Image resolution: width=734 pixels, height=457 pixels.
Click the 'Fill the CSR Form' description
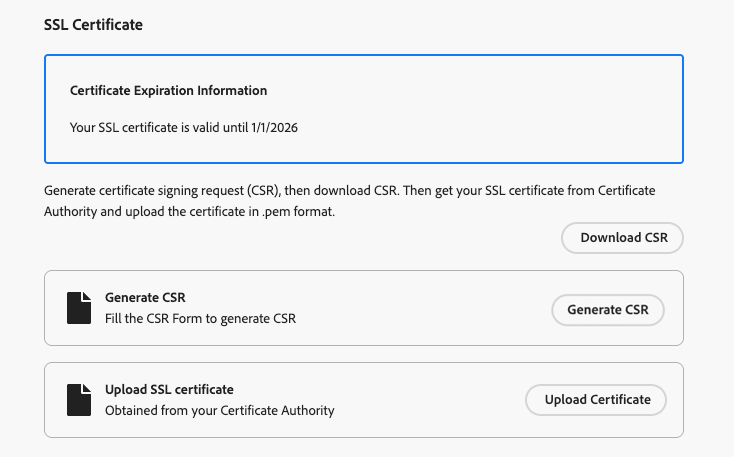click(200, 319)
